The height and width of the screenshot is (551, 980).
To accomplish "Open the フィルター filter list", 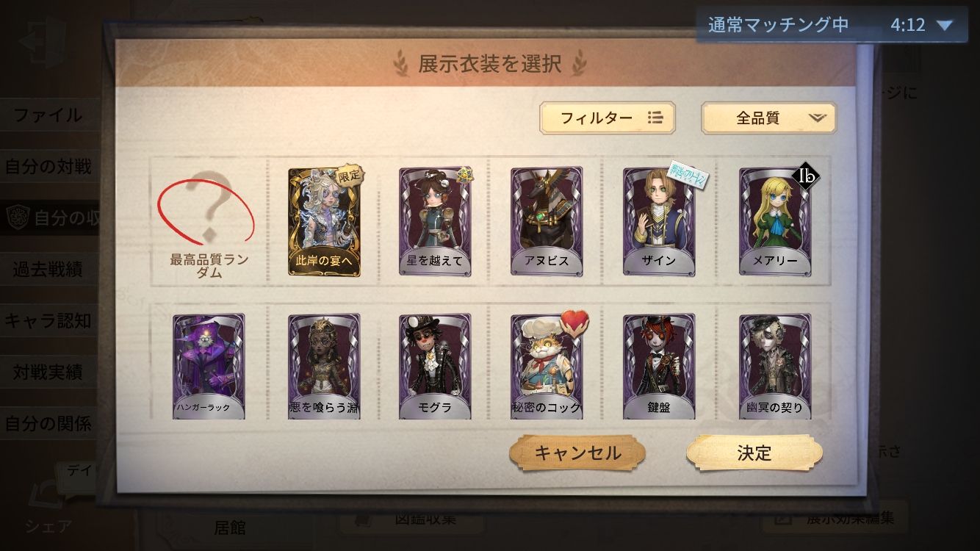I will (608, 118).
